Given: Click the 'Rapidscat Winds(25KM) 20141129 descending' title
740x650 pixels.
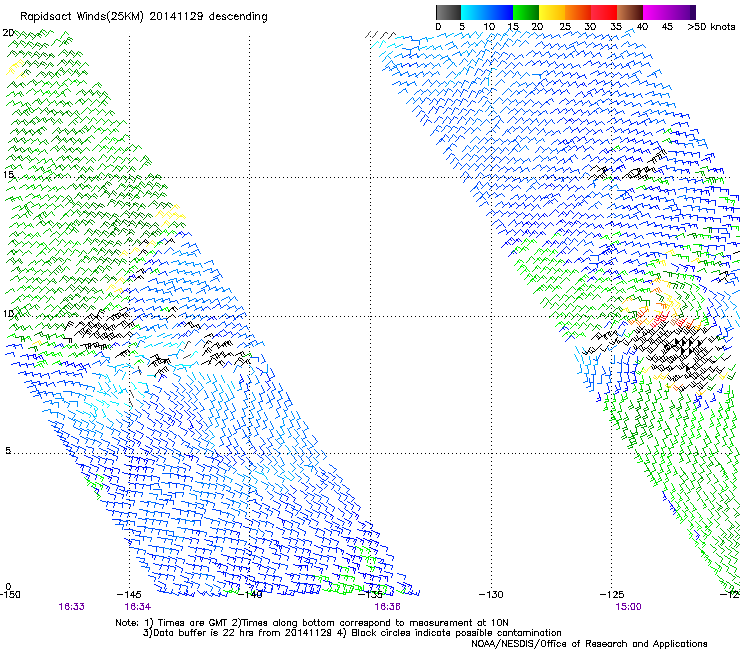Looking at the screenshot, I should point(143,17).
